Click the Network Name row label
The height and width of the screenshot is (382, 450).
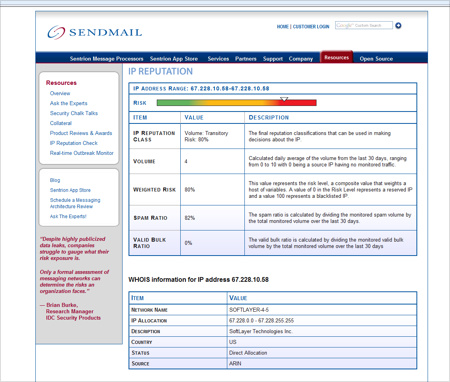click(x=149, y=310)
